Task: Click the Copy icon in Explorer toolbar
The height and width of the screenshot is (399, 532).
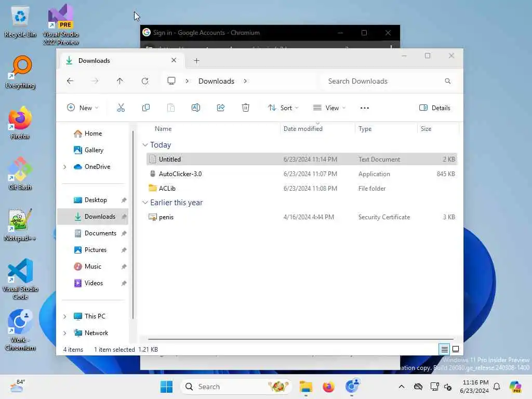Action: click(x=146, y=108)
